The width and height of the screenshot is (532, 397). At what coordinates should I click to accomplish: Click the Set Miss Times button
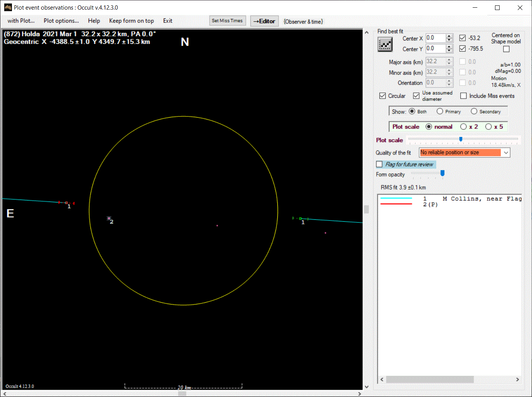tap(227, 21)
